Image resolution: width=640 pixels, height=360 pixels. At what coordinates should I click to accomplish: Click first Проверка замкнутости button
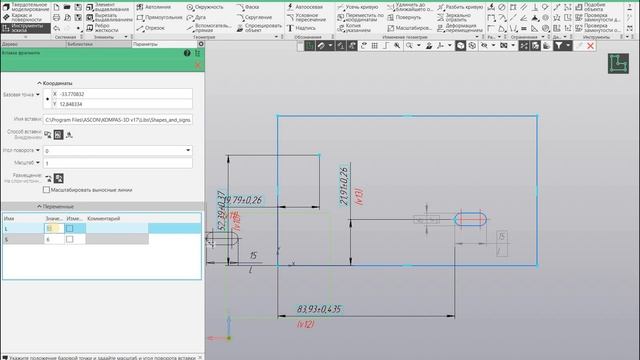(598, 17)
